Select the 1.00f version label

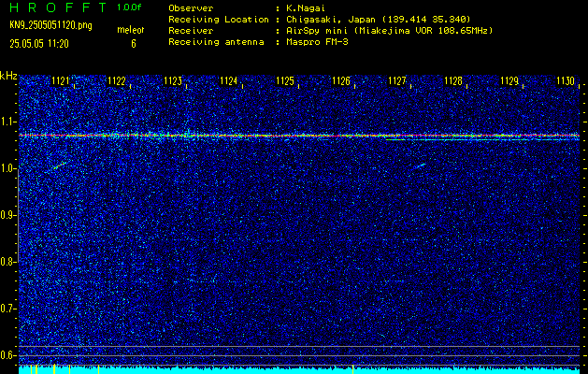129,7
